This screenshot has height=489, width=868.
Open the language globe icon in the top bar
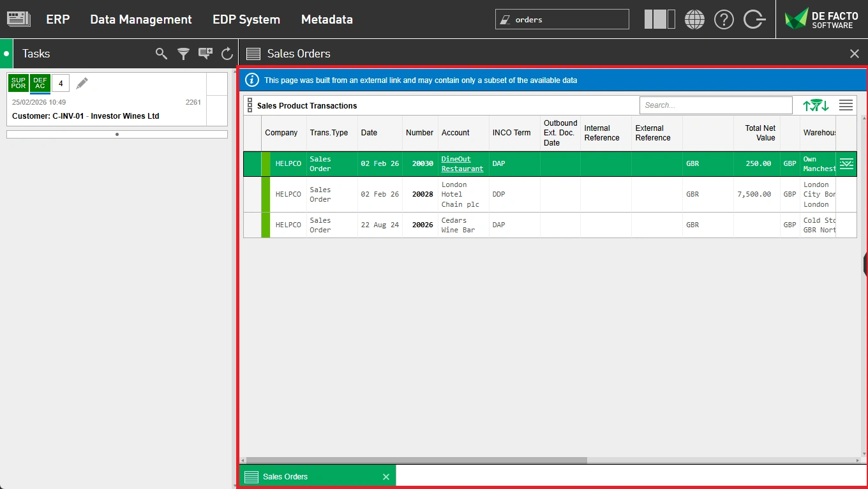pyautogui.click(x=694, y=19)
